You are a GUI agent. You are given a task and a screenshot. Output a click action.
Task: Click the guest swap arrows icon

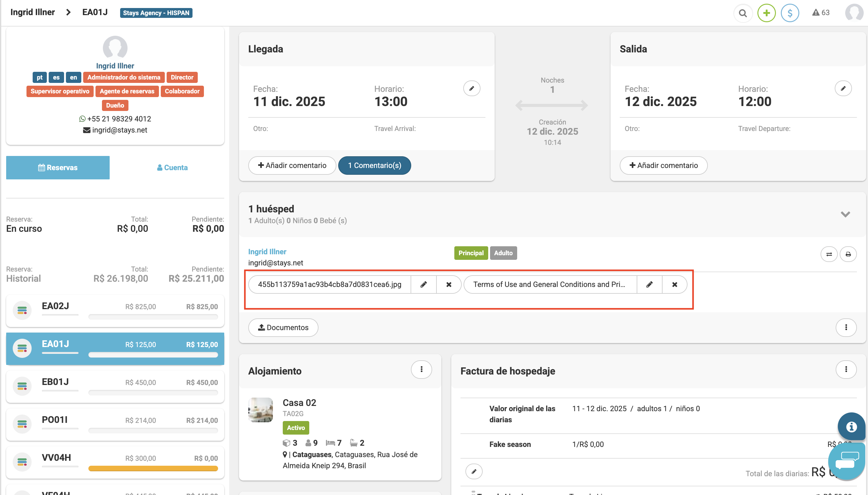pos(829,254)
